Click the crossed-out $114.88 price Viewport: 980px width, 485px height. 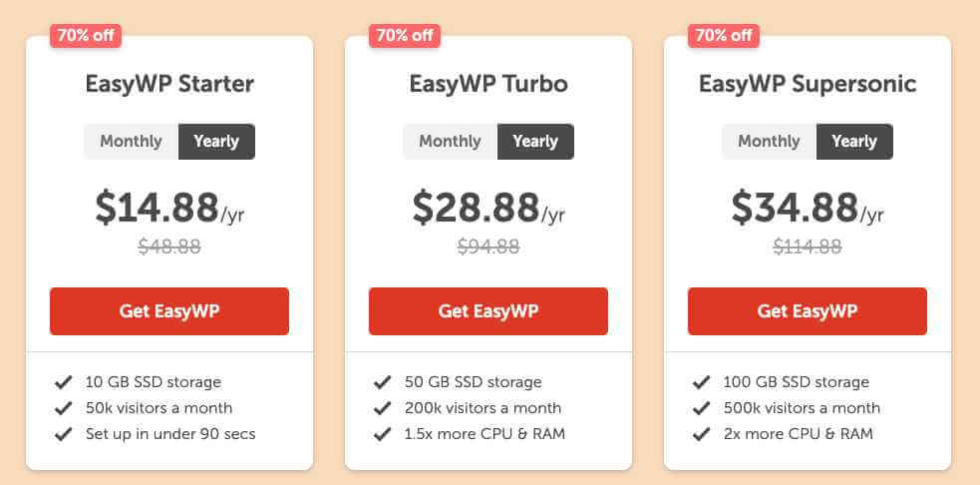808,246
